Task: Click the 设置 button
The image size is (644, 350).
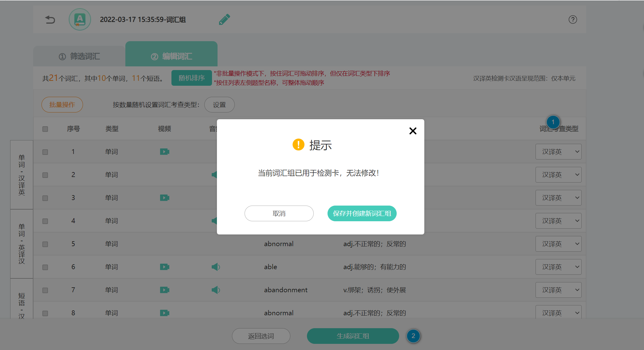Action: (x=219, y=105)
